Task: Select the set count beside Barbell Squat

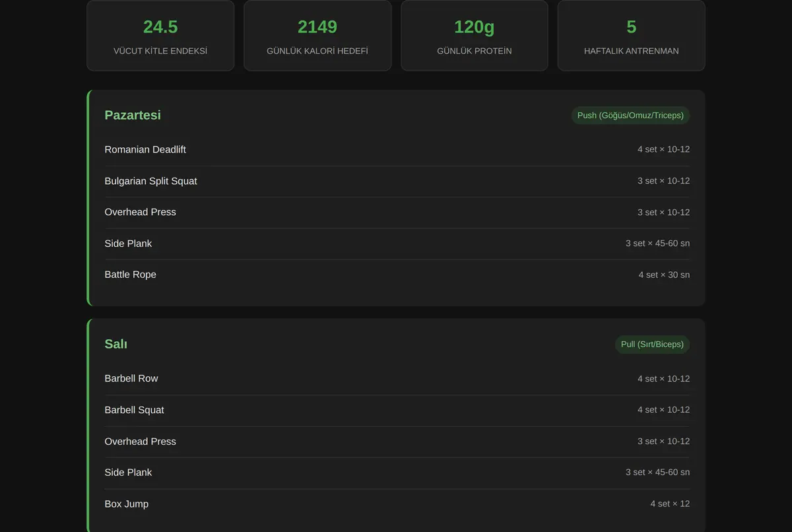Action: coord(663,410)
